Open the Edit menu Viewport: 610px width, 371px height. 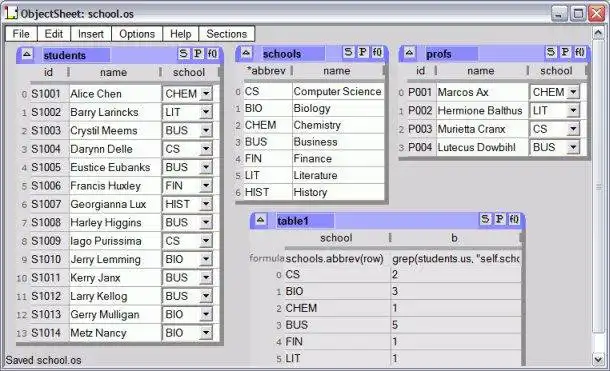click(54, 34)
